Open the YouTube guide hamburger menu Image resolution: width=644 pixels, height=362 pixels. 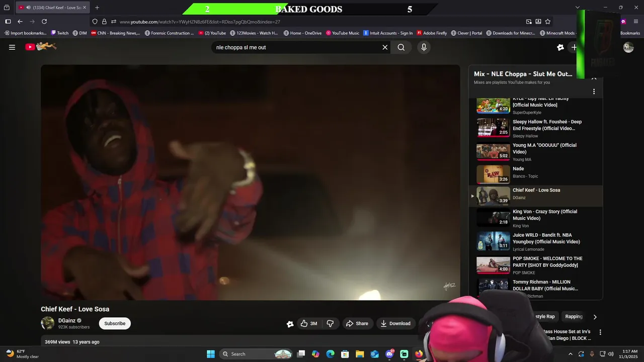tap(12, 47)
